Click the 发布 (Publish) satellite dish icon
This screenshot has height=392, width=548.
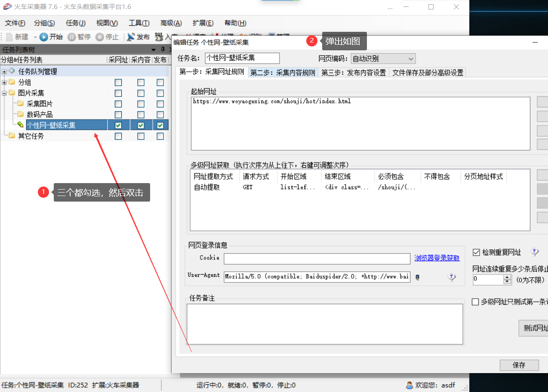click(x=131, y=37)
